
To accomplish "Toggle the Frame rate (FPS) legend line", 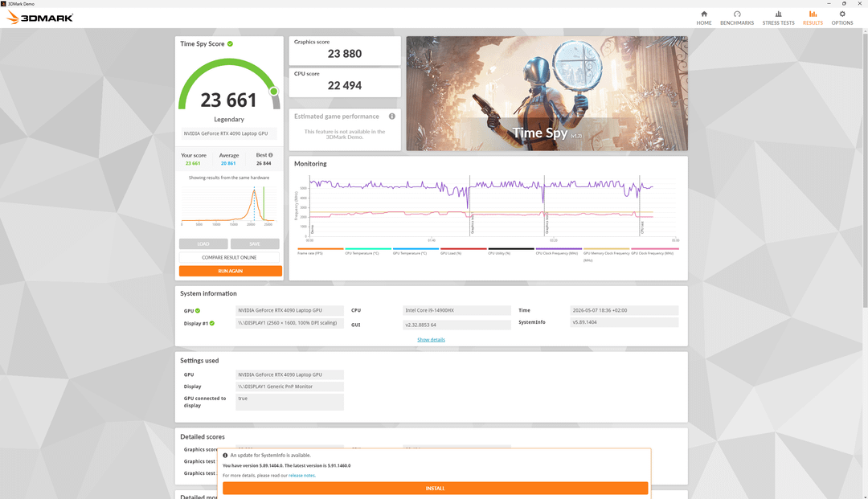I will pos(320,251).
